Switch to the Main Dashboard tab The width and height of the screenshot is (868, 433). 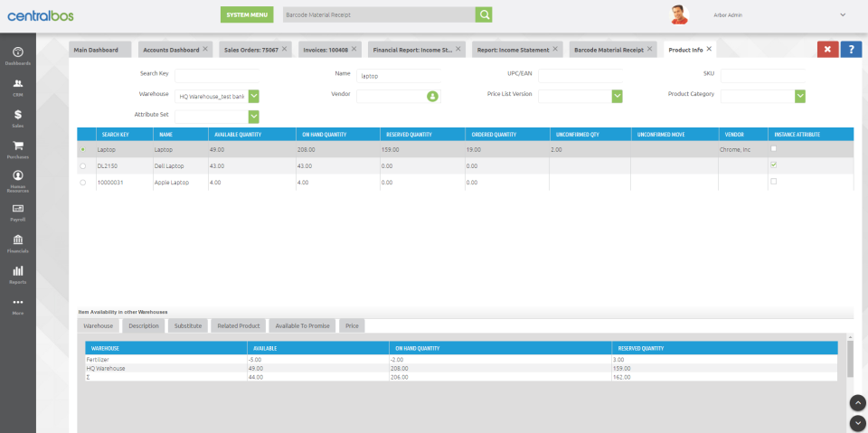point(100,50)
